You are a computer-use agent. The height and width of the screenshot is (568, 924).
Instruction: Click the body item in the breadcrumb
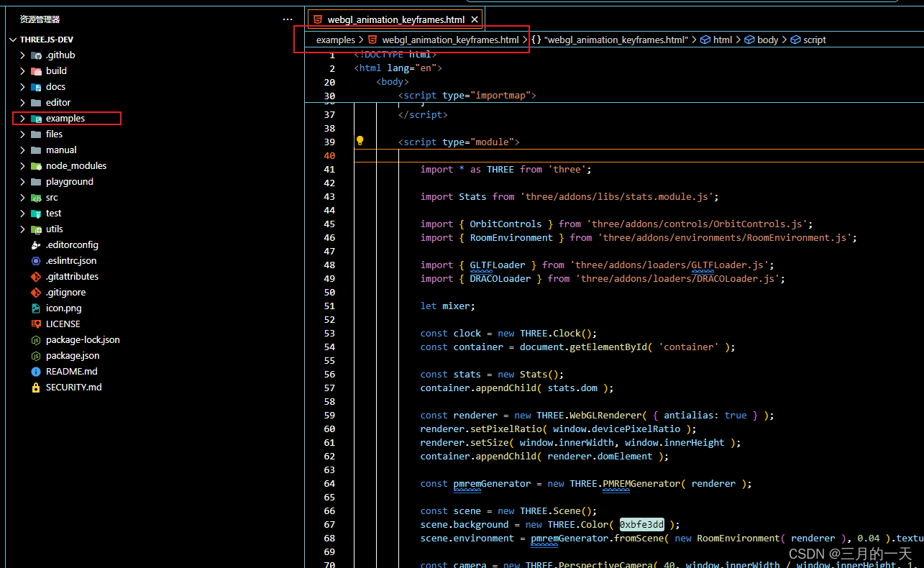pyautogui.click(x=767, y=40)
